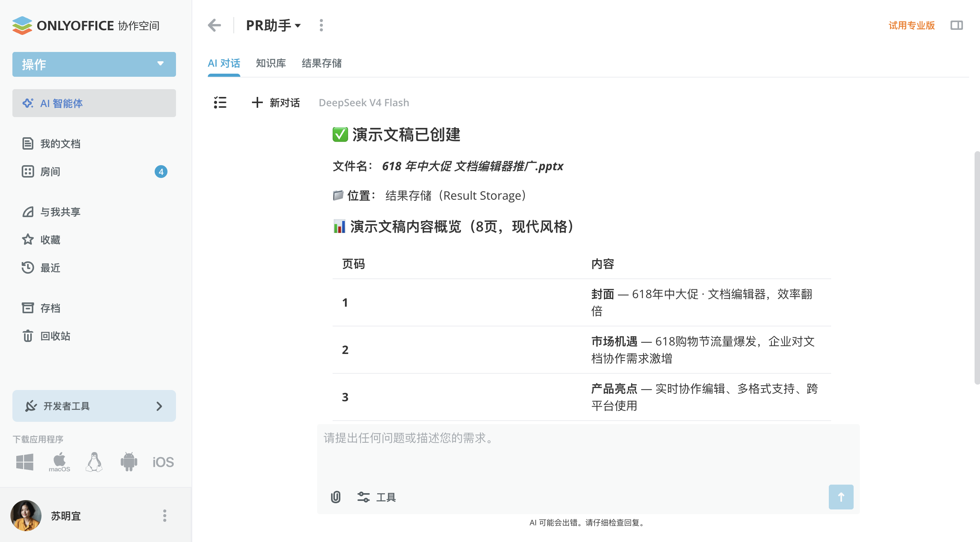Click the rooms badge showing 4
Screen dimensions: 980x542
(x=161, y=172)
